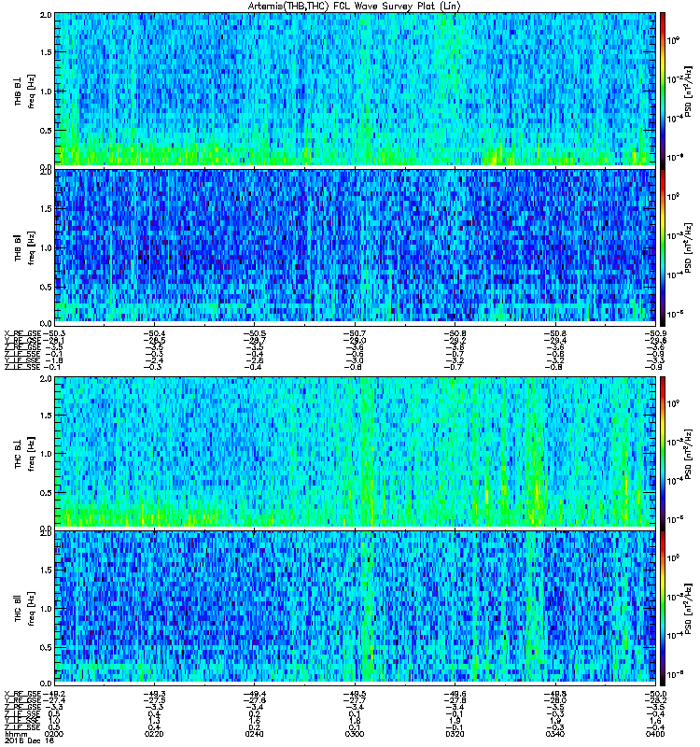Click the 0240 time label
The image size is (700, 747).
click(255, 734)
